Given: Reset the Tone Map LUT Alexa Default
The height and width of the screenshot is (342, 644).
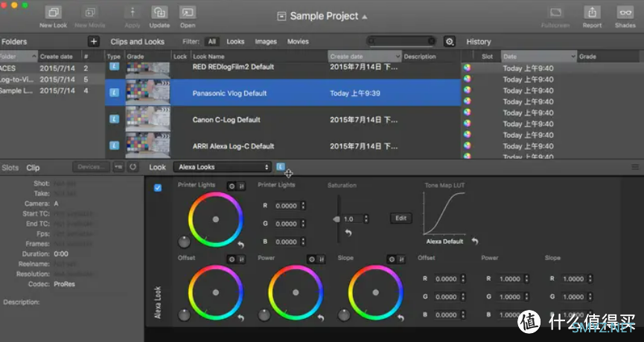Looking at the screenshot, I should [475, 241].
